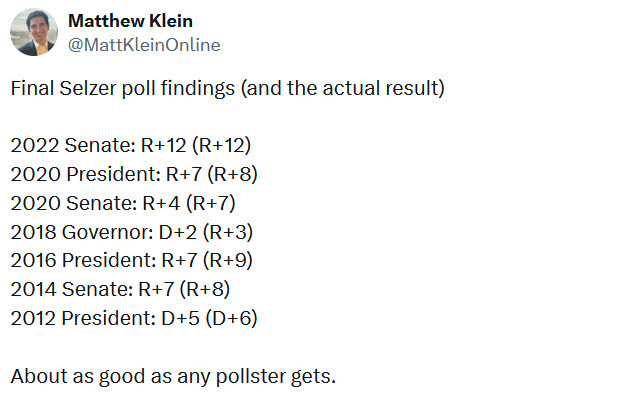Select the '2012 President' label text

coord(83,318)
